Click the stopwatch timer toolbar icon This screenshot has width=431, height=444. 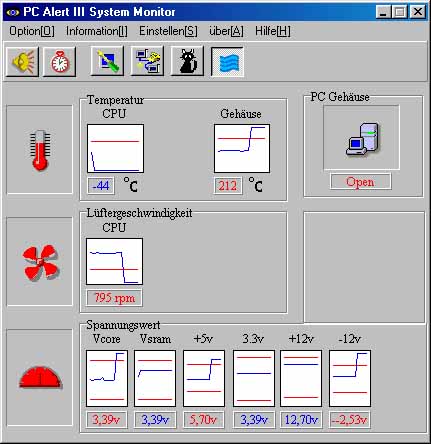[60, 61]
